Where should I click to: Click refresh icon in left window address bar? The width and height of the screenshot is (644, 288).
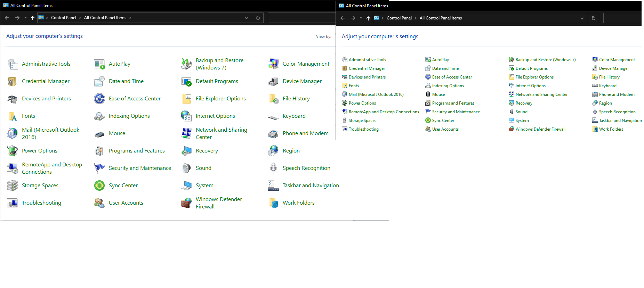[x=258, y=18]
